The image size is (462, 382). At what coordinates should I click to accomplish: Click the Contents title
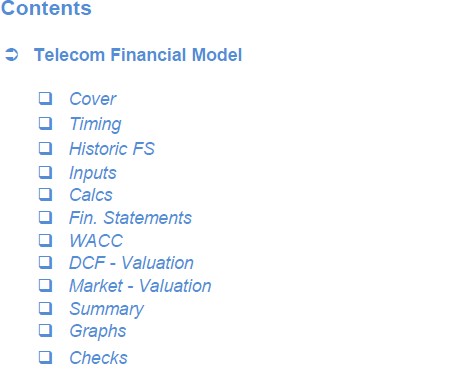coord(46,8)
